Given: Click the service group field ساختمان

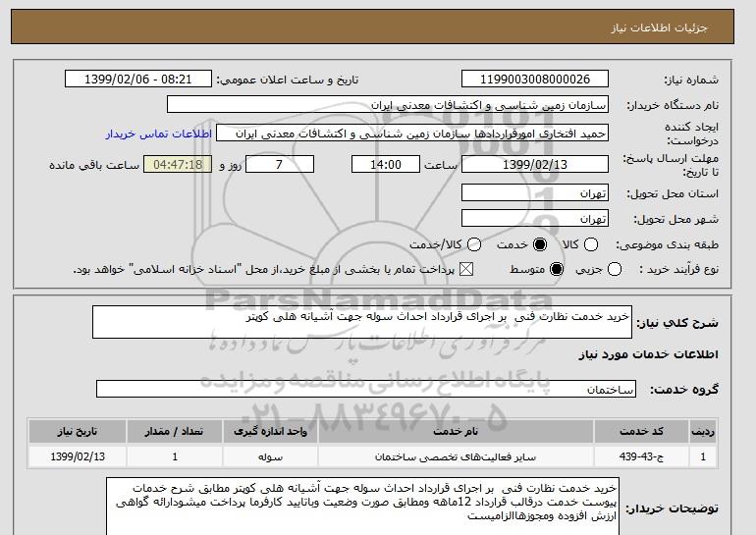Looking at the screenshot, I should point(366,389).
